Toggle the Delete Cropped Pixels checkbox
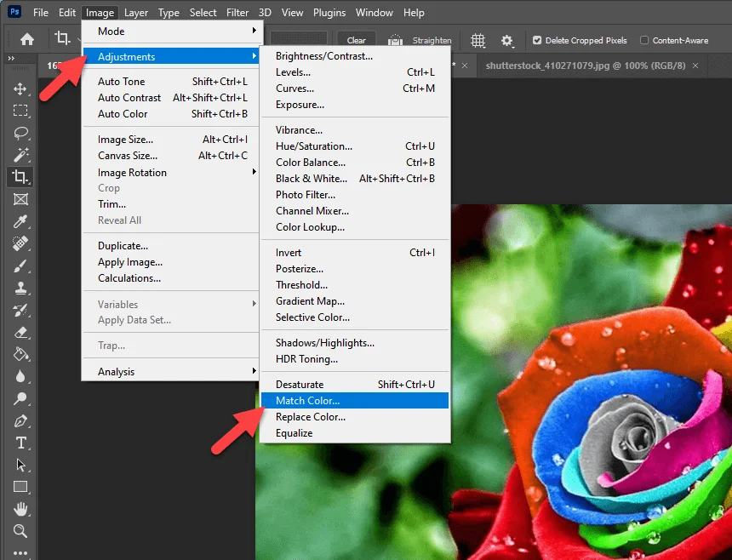The width and height of the screenshot is (732, 560). [x=537, y=41]
